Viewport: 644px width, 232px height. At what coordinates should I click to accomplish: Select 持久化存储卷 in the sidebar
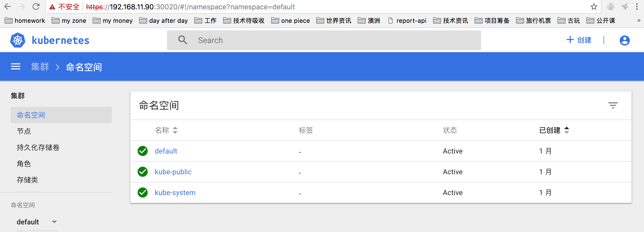pyautogui.click(x=38, y=147)
